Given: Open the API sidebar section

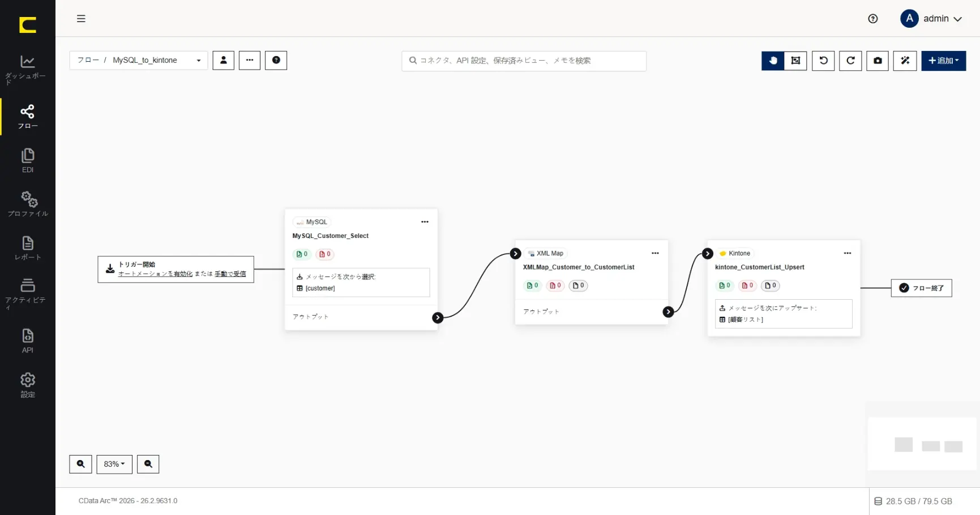Looking at the screenshot, I should 28,341.
